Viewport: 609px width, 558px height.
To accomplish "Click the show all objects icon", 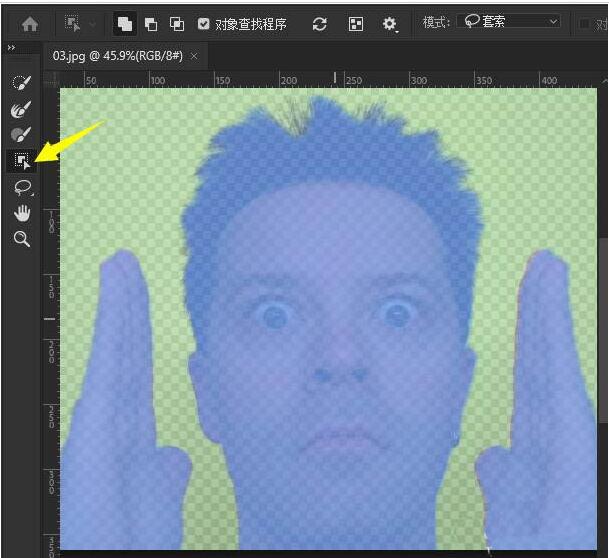I will point(356,23).
